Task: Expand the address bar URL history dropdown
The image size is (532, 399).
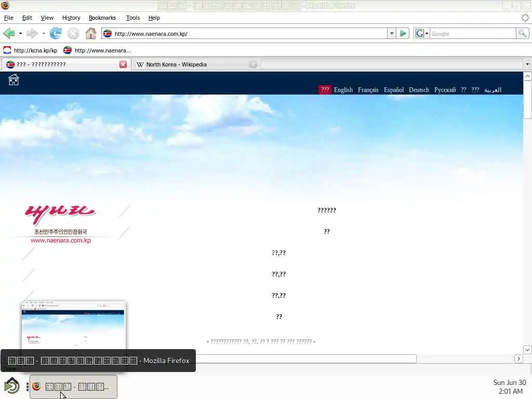Action: [x=392, y=33]
